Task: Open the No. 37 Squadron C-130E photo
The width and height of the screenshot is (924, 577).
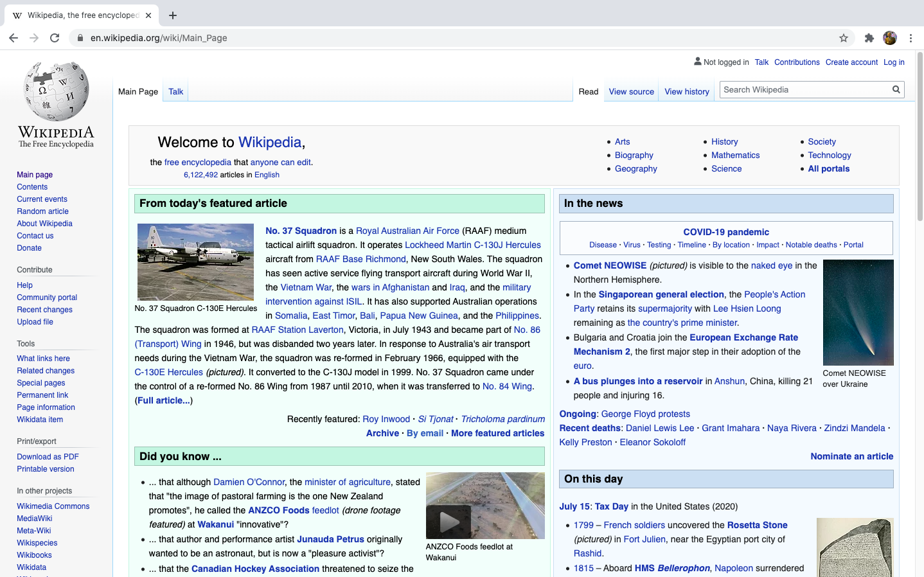Action: 195,262
